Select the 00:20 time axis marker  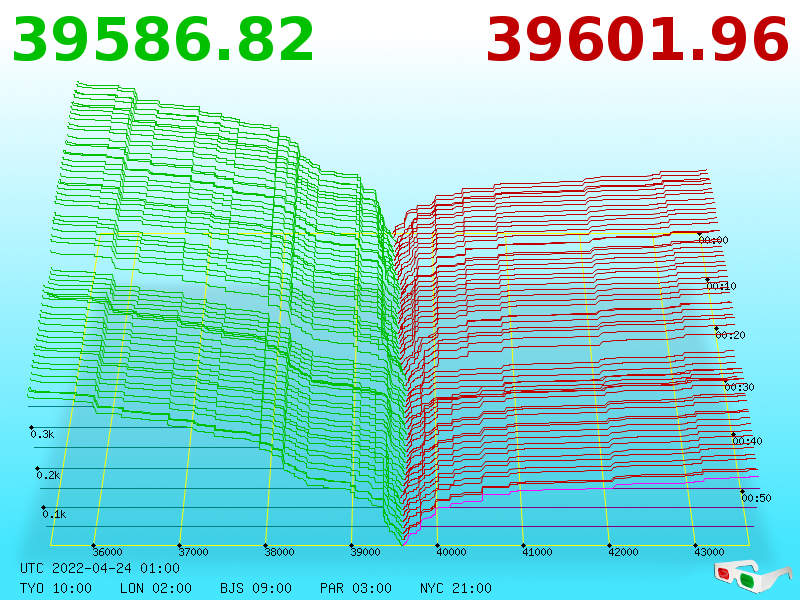coord(730,335)
